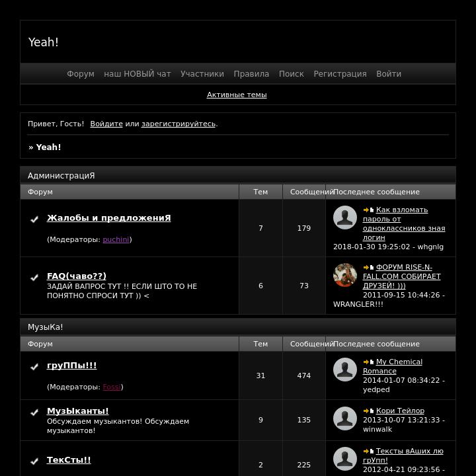Go to the Поиск page

292,74
